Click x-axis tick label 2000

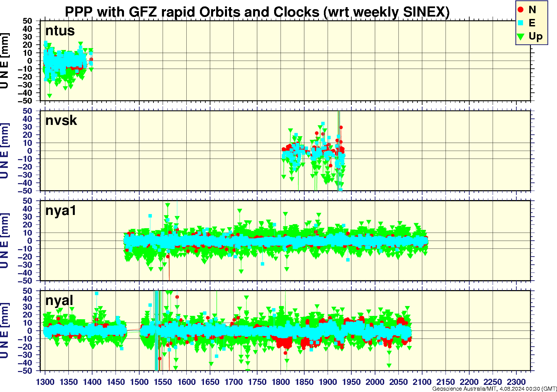pyautogui.click(x=375, y=382)
